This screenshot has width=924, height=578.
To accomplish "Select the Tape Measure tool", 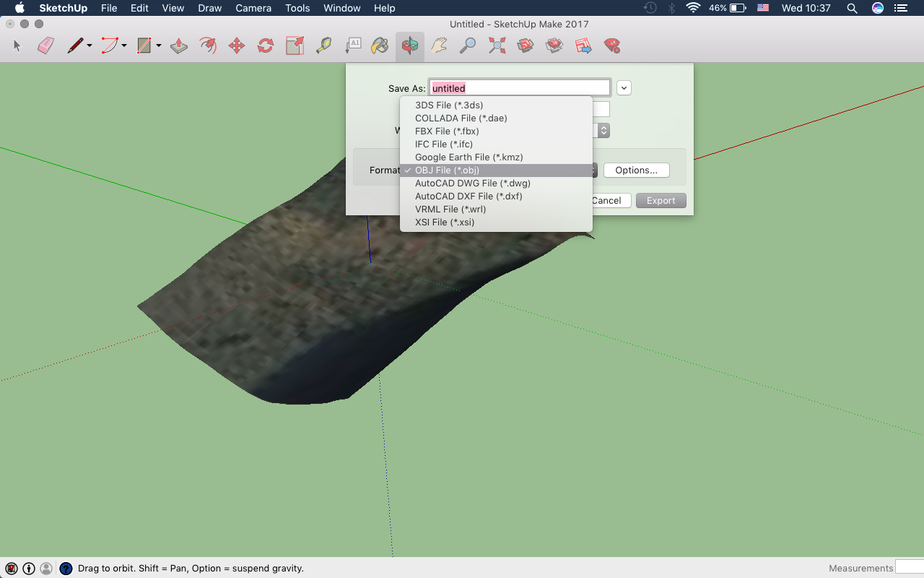I will [x=323, y=46].
